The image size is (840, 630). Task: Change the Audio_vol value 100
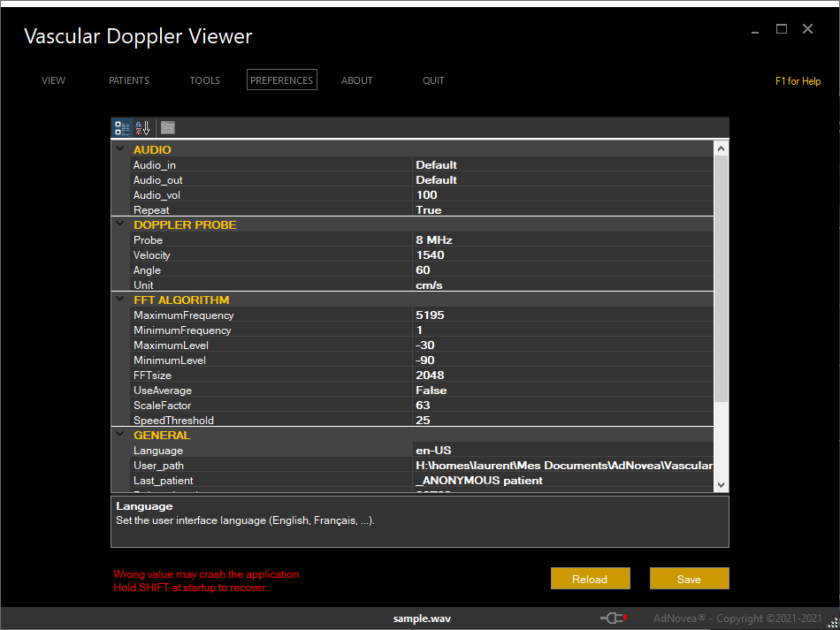563,195
